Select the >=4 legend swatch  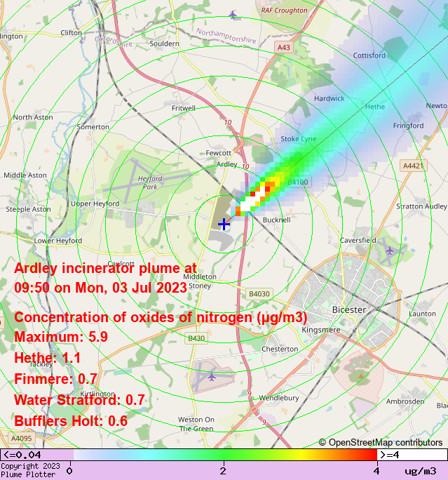[x=412, y=455]
